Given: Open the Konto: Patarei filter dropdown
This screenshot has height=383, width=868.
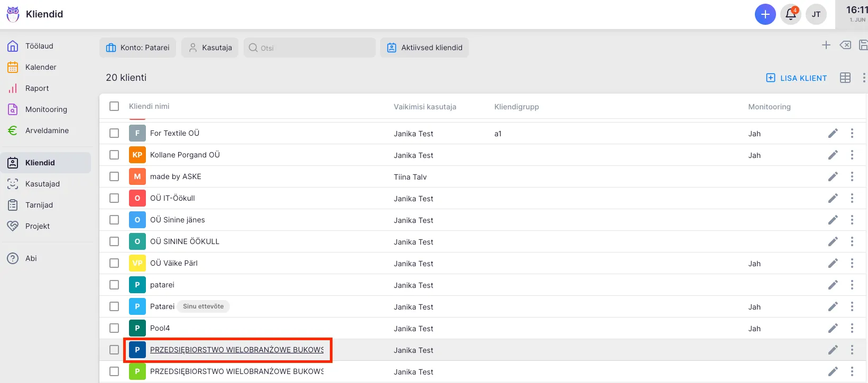Looking at the screenshot, I should point(137,48).
